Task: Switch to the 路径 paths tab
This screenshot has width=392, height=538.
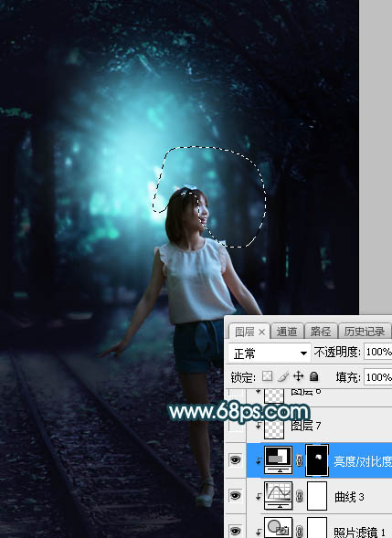Action: point(320,332)
